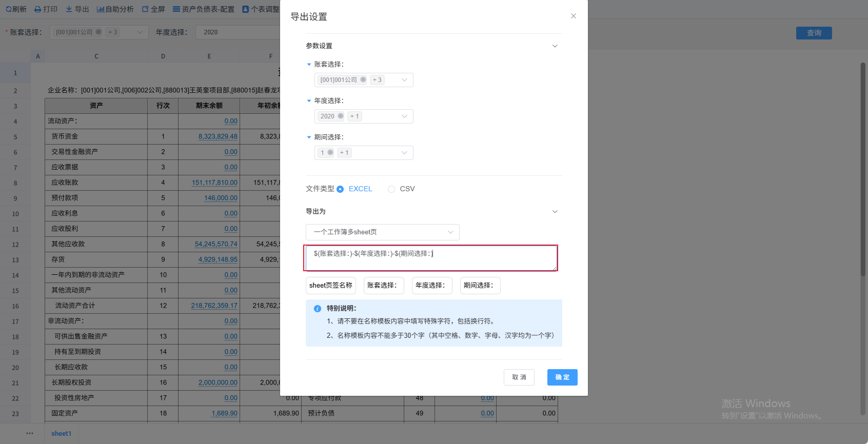Image resolution: width=868 pixels, height=444 pixels.
Task: Click the 确定 confirm button
Action: pos(562,377)
